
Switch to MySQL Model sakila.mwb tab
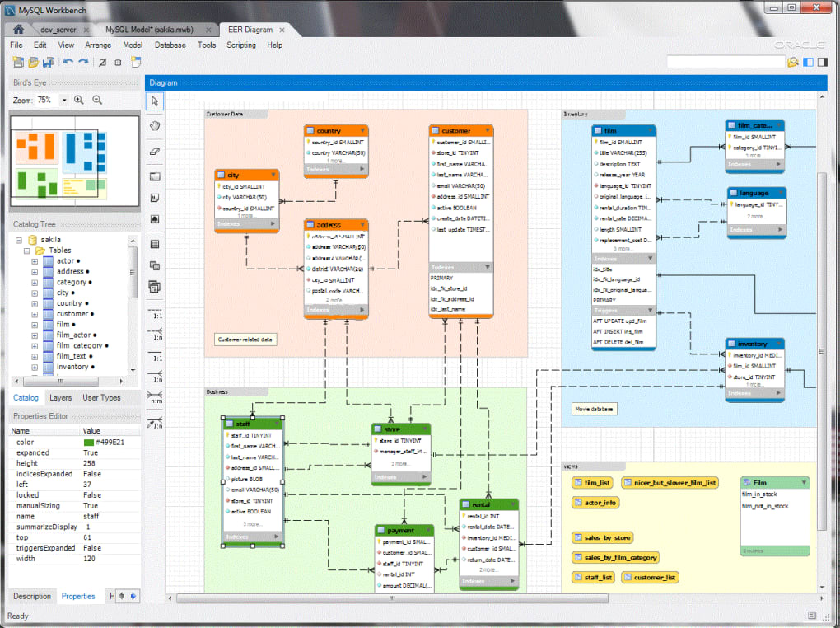(x=149, y=30)
